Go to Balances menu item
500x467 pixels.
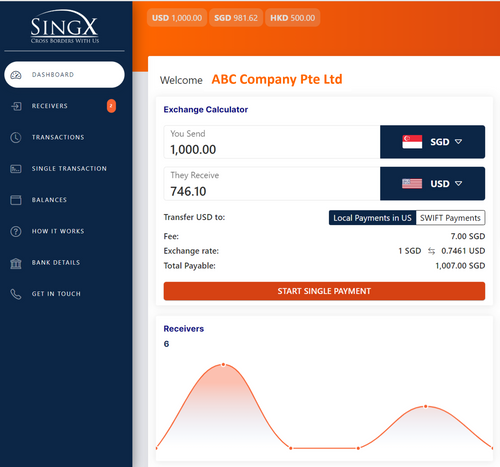(49, 200)
